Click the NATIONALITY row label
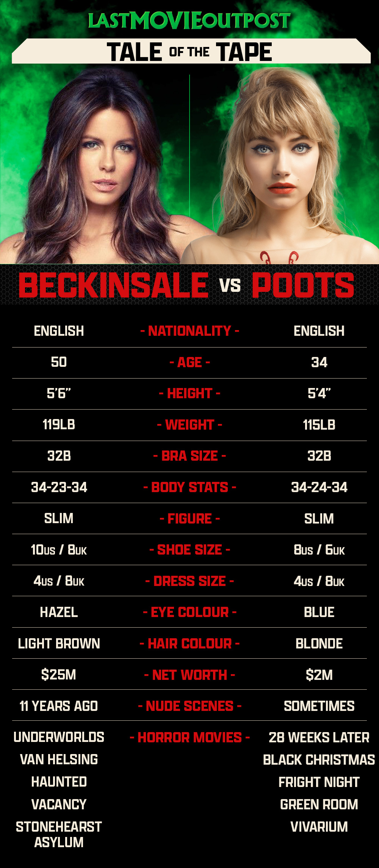 pyautogui.click(x=189, y=331)
